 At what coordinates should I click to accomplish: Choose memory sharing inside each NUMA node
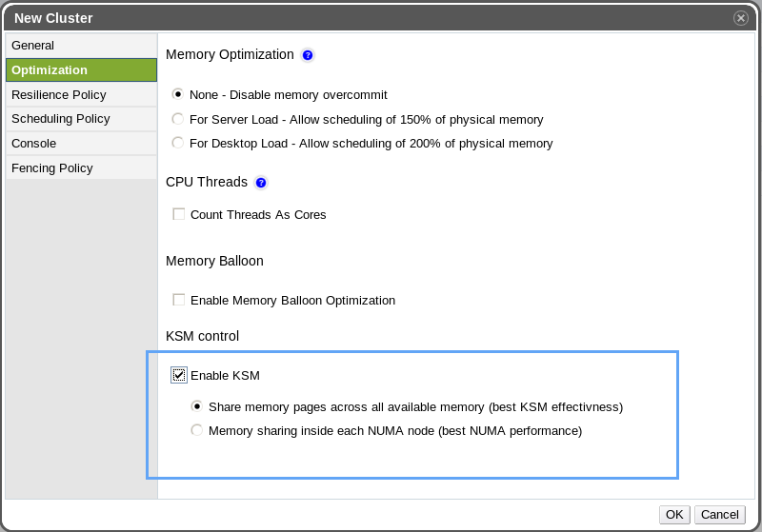click(x=197, y=430)
